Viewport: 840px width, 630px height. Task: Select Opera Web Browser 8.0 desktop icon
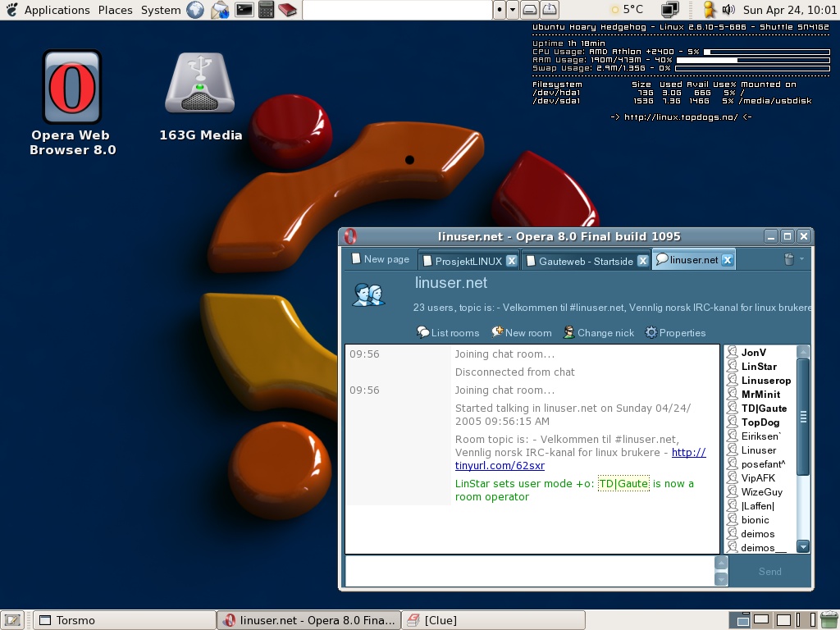pyautogui.click(x=72, y=103)
